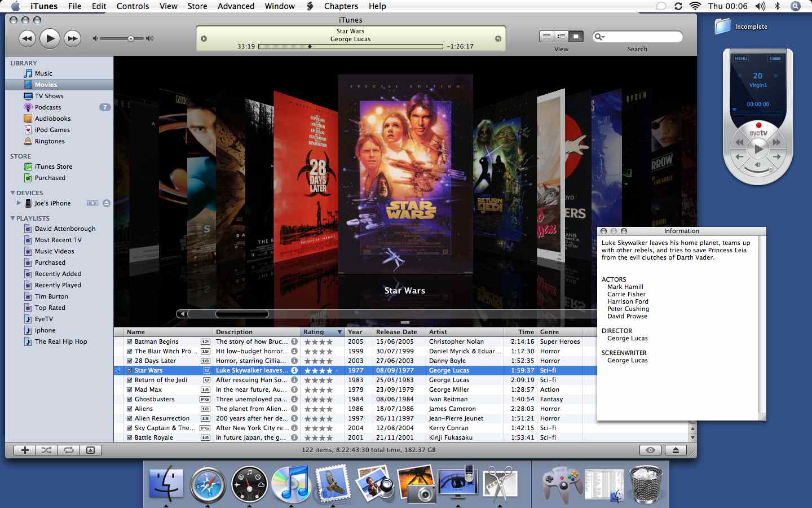Open Purchased under Store section
Image resolution: width=812 pixels, height=508 pixels.
click(50, 178)
